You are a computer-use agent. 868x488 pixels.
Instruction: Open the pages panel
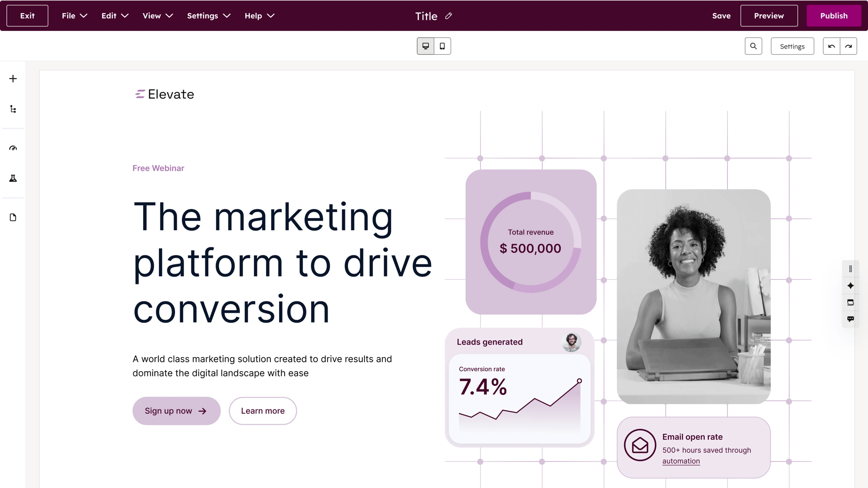coord(13,217)
